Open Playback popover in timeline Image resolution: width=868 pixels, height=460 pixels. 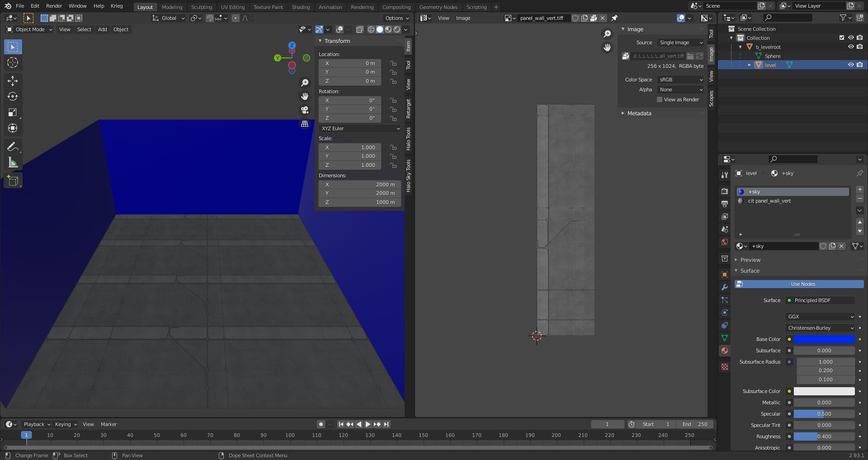point(36,424)
